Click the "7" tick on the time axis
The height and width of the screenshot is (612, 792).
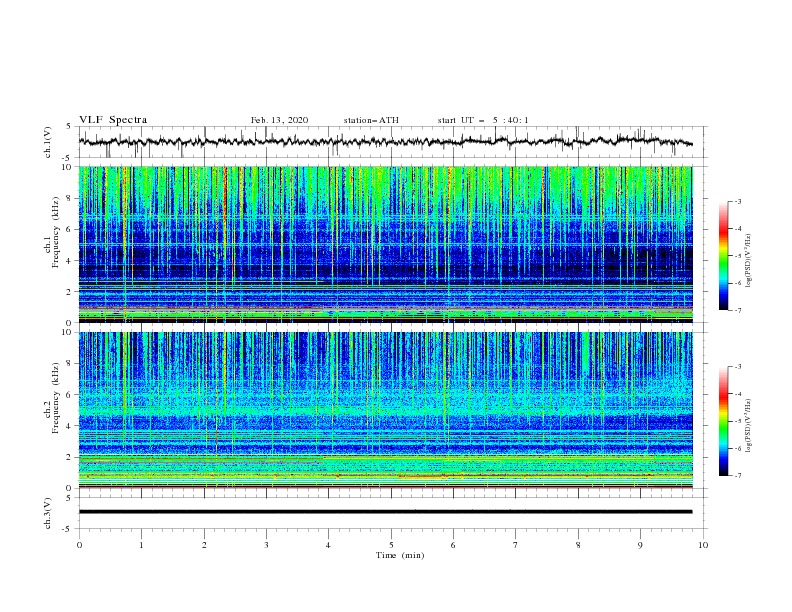pos(516,545)
